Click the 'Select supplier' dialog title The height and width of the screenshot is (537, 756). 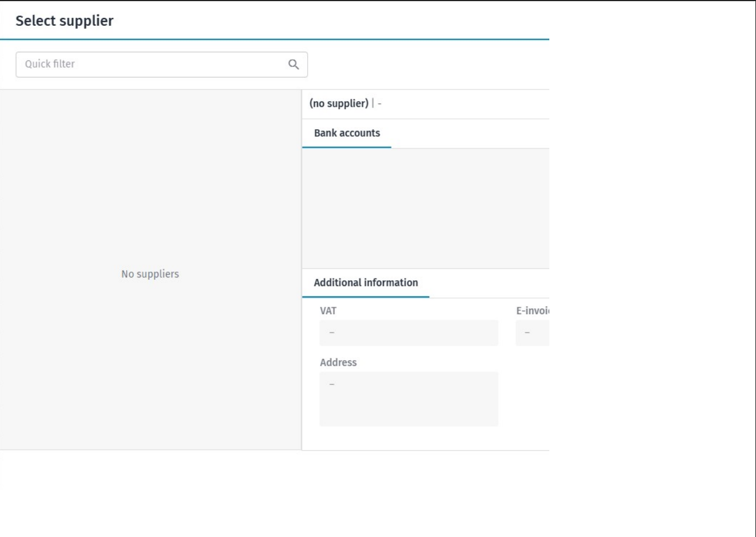(64, 21)
